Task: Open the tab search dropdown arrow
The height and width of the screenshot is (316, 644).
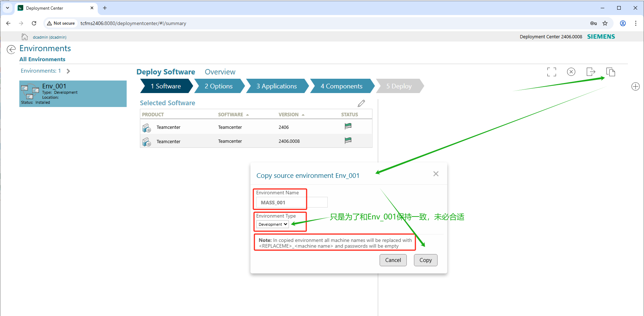Action: click(8, 8)
